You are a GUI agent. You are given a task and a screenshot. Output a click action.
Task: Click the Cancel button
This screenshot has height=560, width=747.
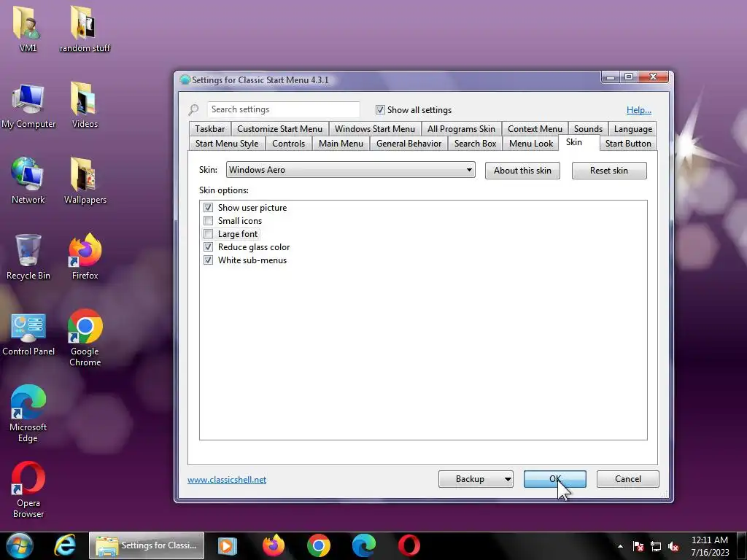click(x=627, y=479)
